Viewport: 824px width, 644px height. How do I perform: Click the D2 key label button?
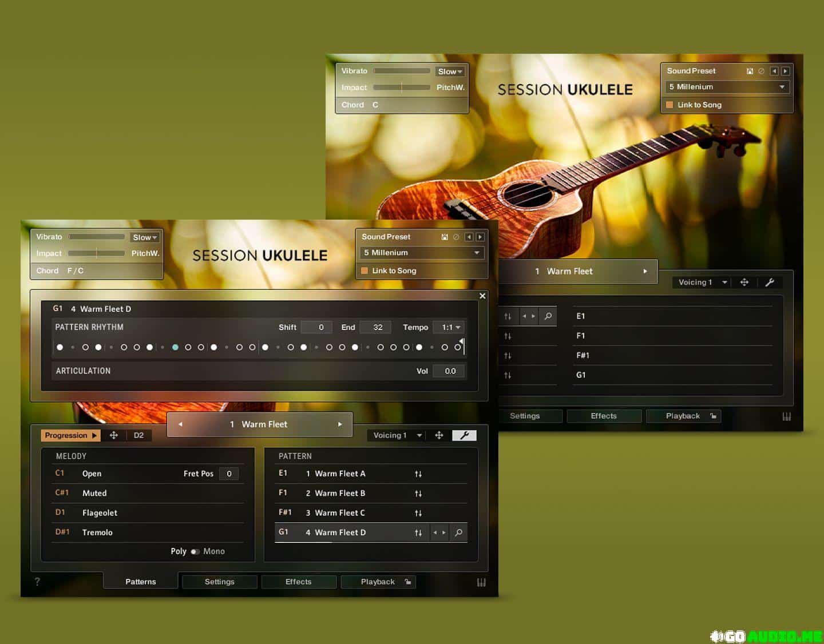138,435
